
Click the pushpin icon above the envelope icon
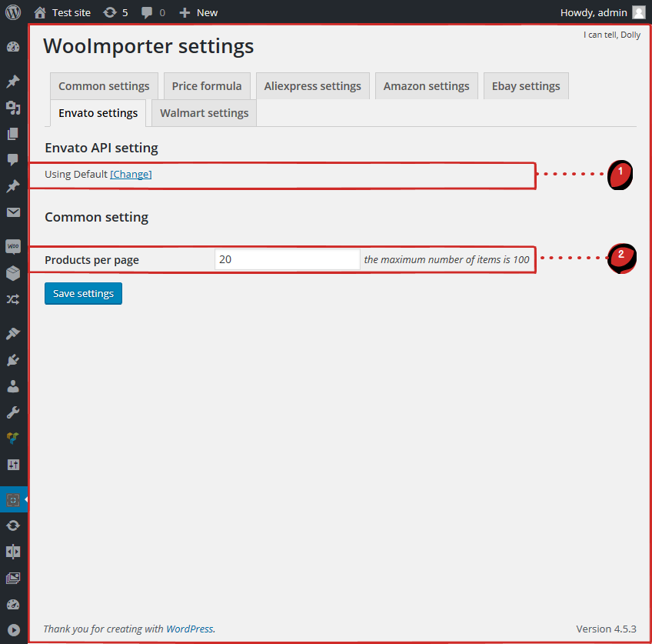click(13, 186)
